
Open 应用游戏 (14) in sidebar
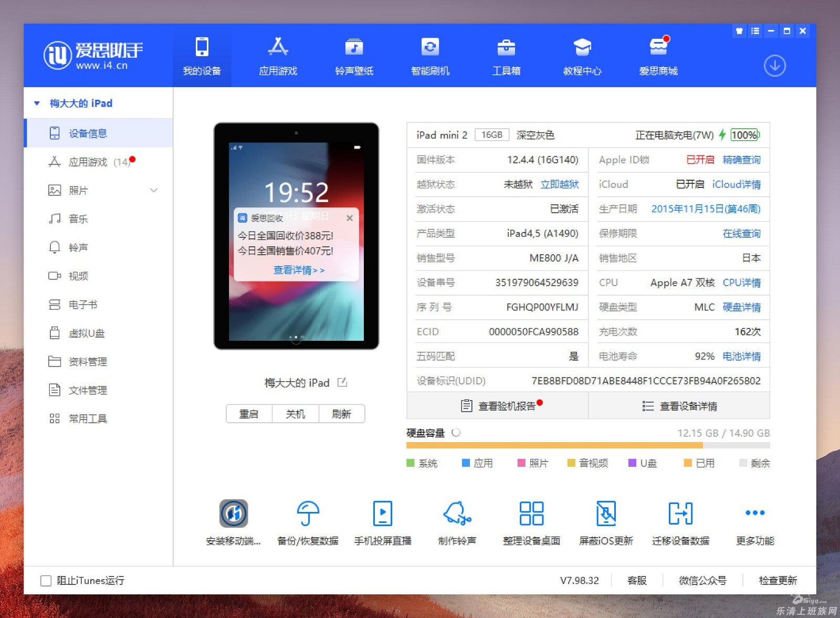point(98,162)
